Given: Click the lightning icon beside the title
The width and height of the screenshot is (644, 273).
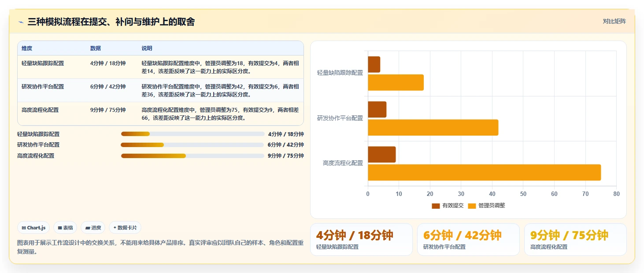Looking at the screenshot, I should (x=21, y=22).
